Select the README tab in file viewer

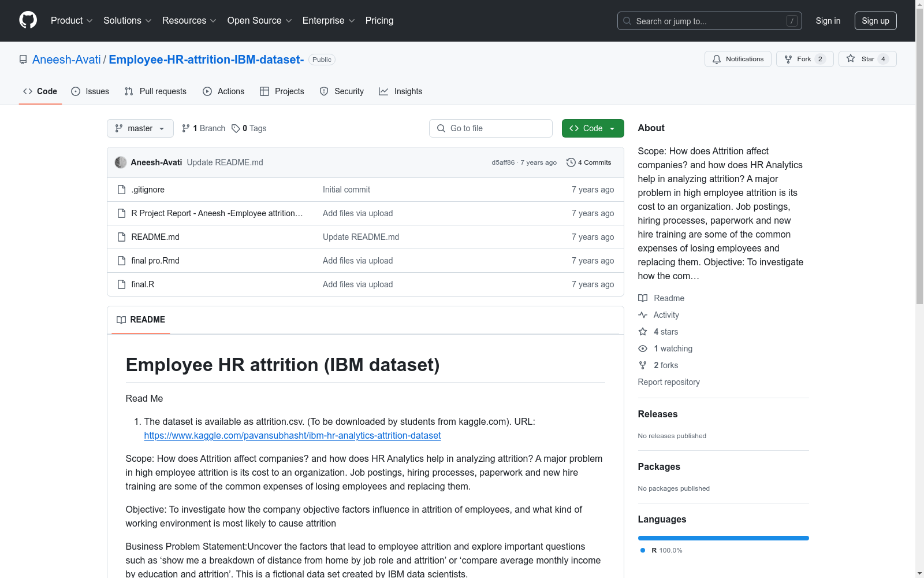141,320
